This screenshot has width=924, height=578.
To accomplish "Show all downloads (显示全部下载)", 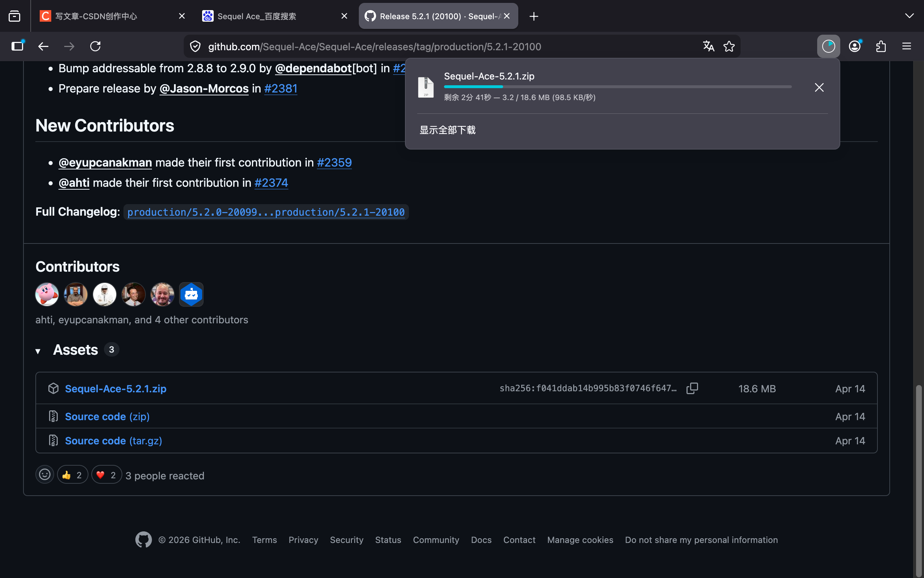I will point(448,130).
